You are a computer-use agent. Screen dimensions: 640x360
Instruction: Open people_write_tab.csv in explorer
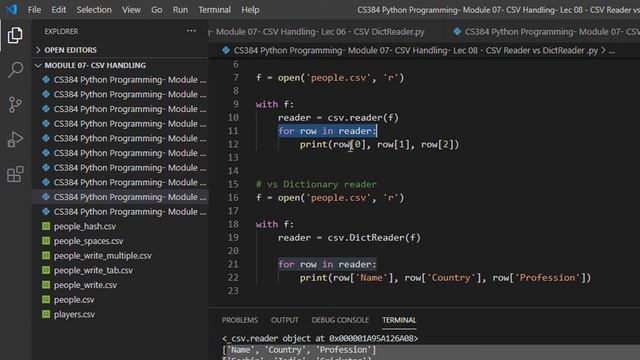[x=93, y=270]
